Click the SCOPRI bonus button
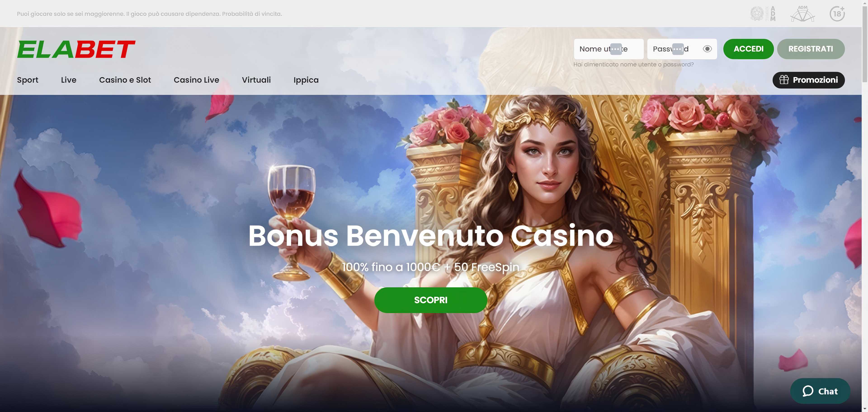 tap(431, 300)
